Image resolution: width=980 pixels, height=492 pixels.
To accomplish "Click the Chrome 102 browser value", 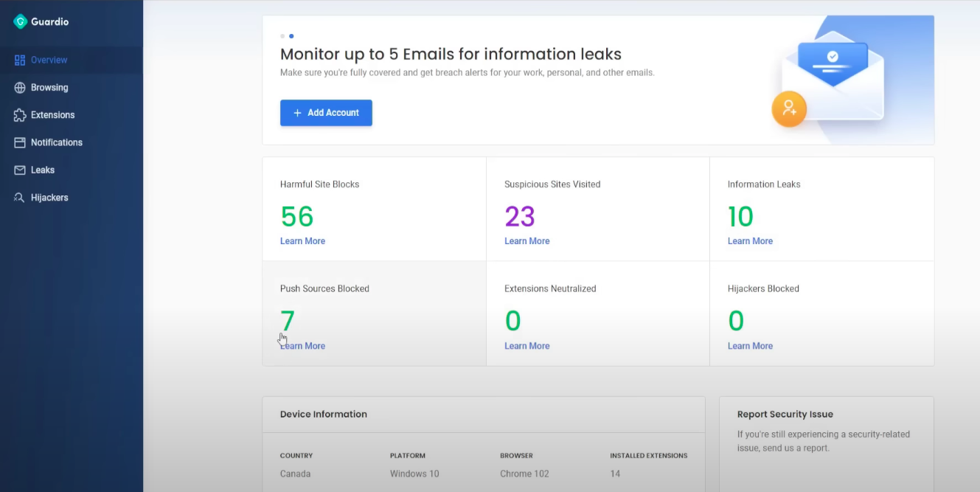I will [524, 474].
